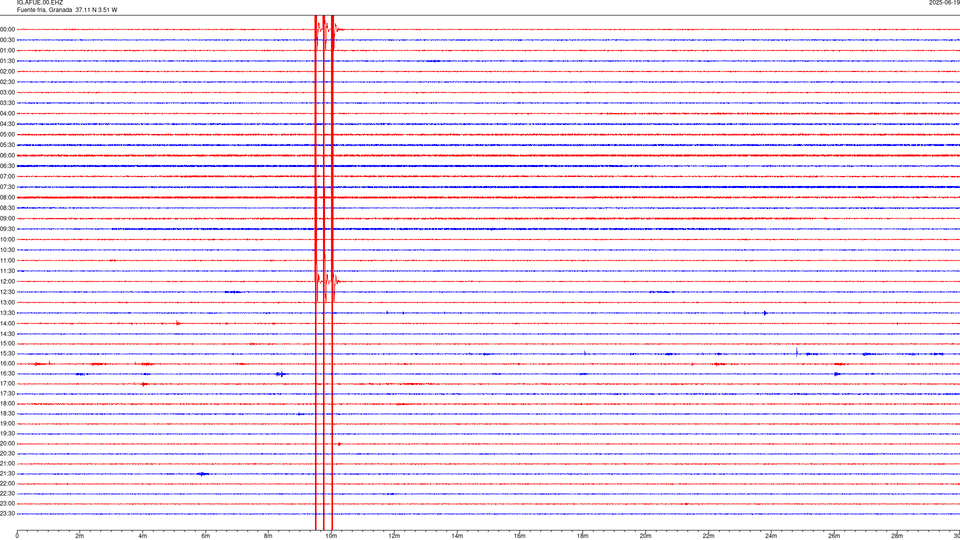Click the 2m tick on the minute axis
960x540 pixels.
click(80, 536)
